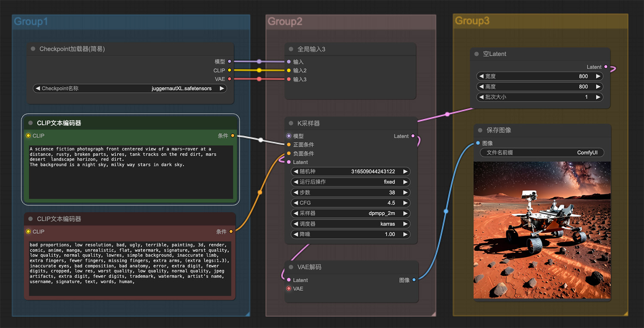The width and height of the screenshot is (644, 328).
Task: Click the 输入 input port on 全局输入3
Action: click(x=289, y=62)
